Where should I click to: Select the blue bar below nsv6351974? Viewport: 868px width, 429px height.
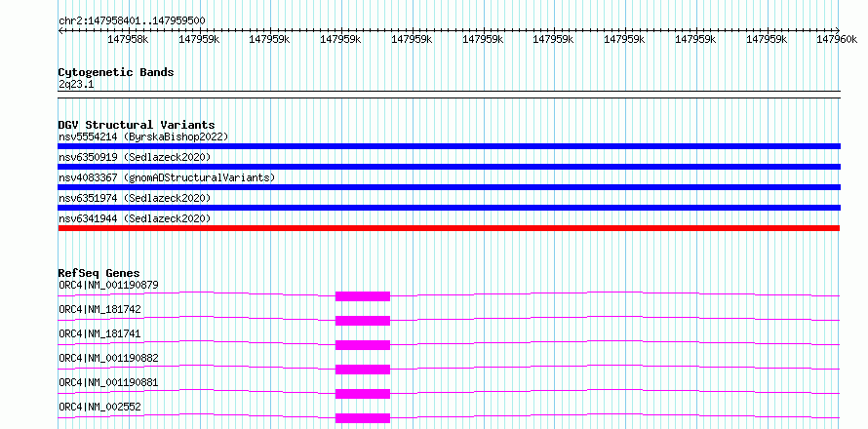(x=449, y=208)
